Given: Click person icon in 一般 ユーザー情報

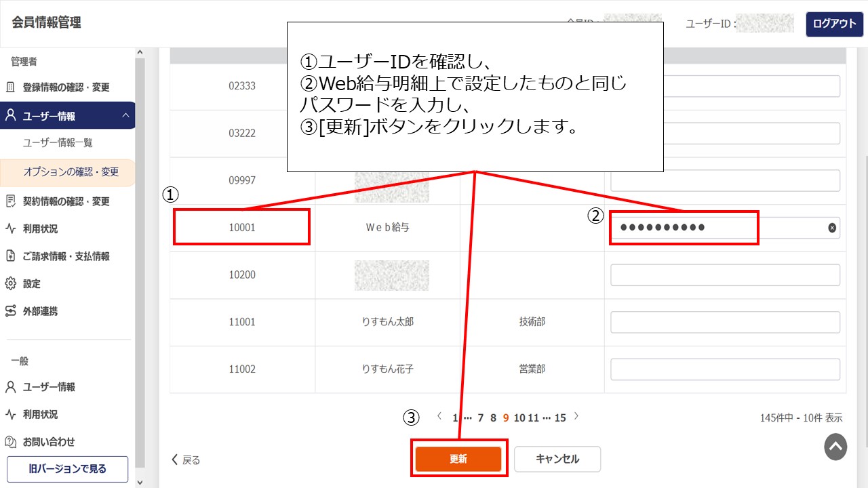Looking at the screenshot, I should pos(10,387).
